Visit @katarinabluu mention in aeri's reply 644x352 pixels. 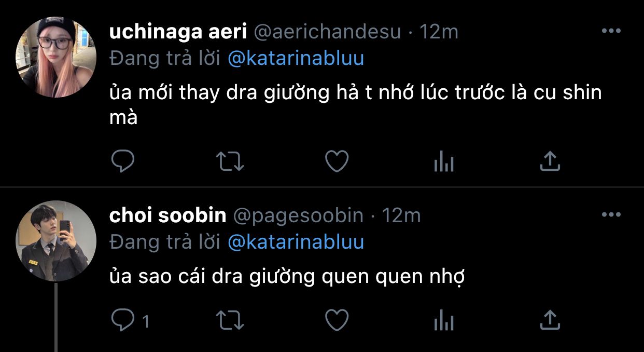point(296,59)
